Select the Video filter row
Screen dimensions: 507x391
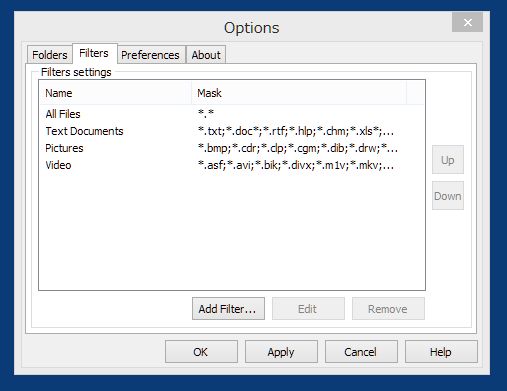coord(232,165)
